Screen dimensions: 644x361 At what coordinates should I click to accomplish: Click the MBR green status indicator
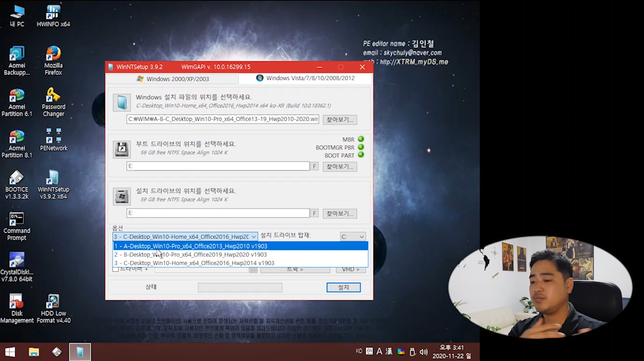pos(361,139)
